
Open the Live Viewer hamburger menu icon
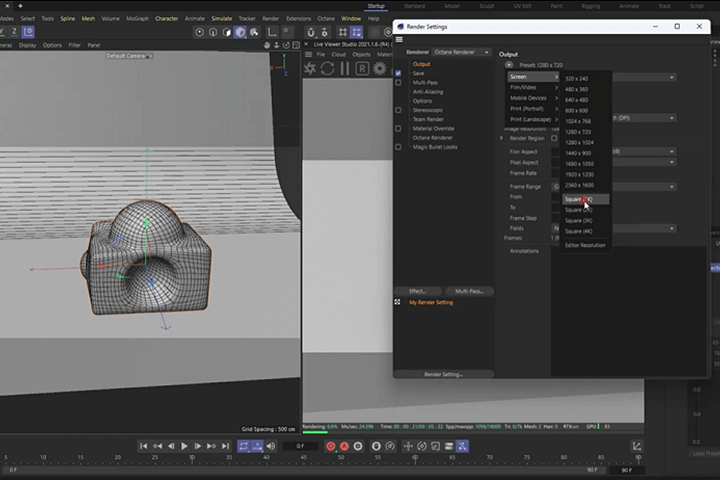coord(309,54)
